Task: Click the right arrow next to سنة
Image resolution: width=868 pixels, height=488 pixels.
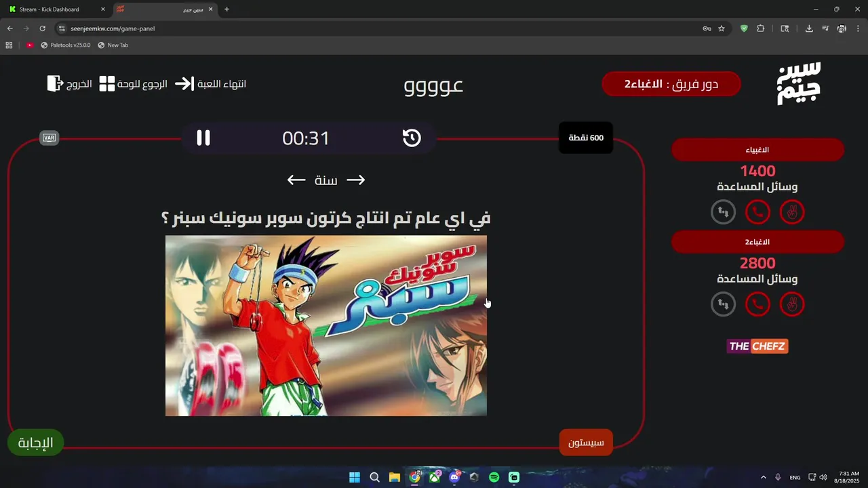Action: tap(356, 180)
